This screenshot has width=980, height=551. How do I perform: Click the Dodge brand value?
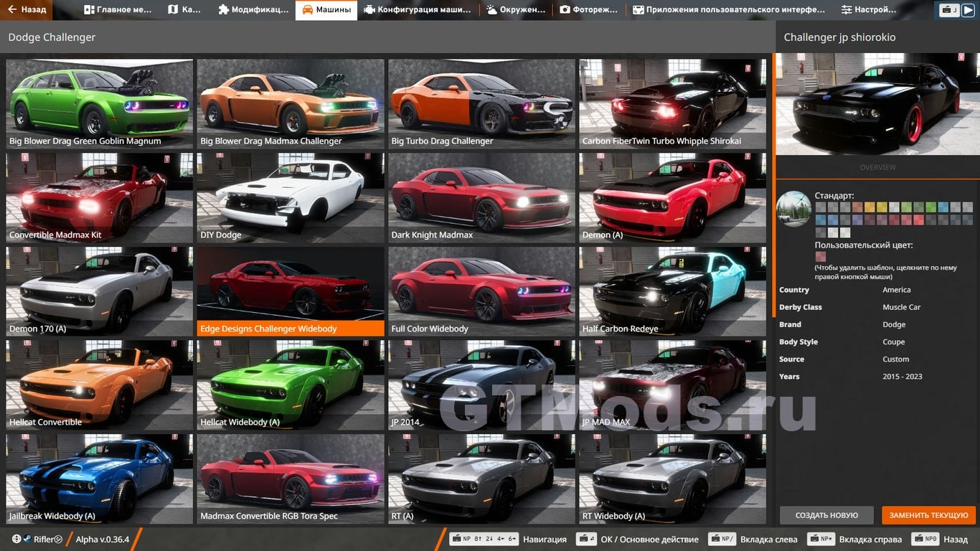(894, 324)
